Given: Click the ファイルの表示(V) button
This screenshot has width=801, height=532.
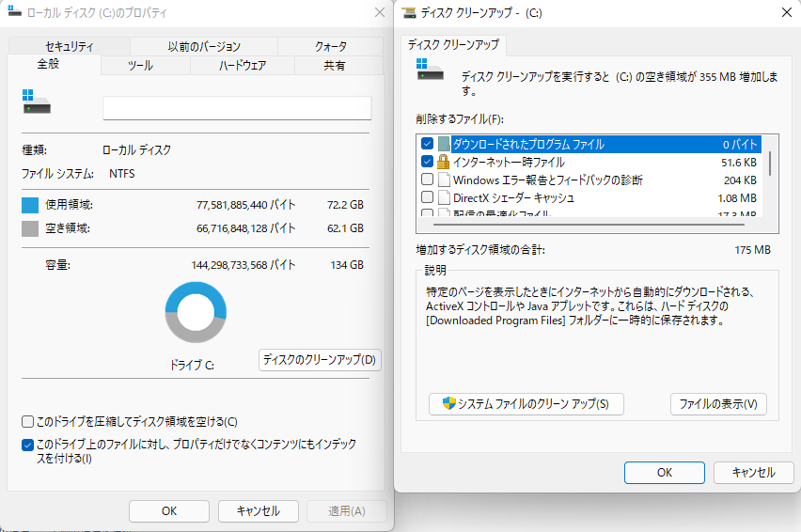Looking at the screenshot, I should 718,404.
